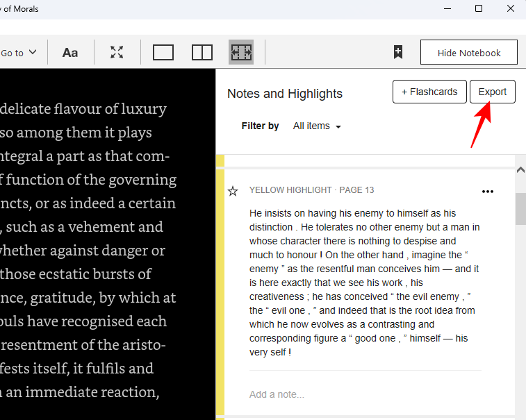The height and width of the screenshot is (420, 526).
Task: Expand the Go to dropdown
Action: tap(19, 53)
